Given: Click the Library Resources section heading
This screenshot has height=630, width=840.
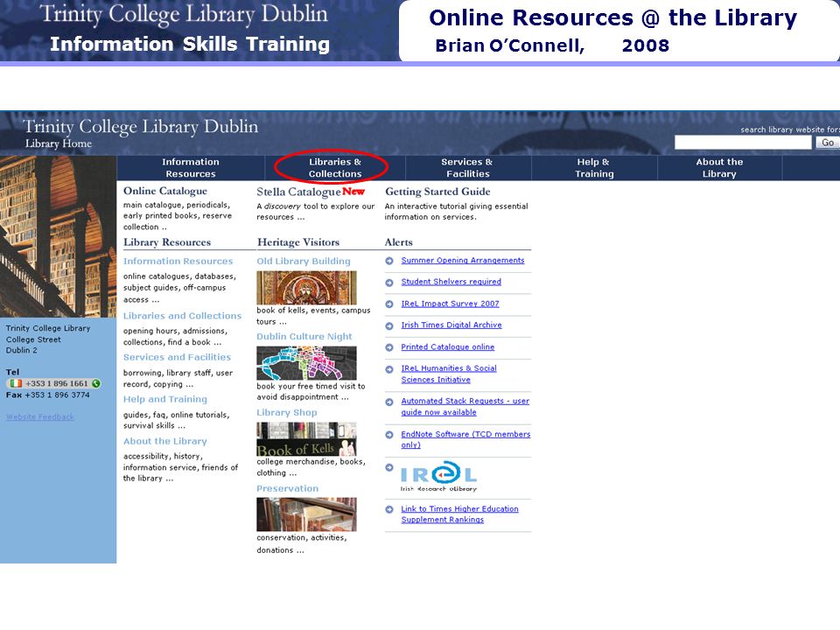Looking at the screenshot, I should [x=167, y=242].
